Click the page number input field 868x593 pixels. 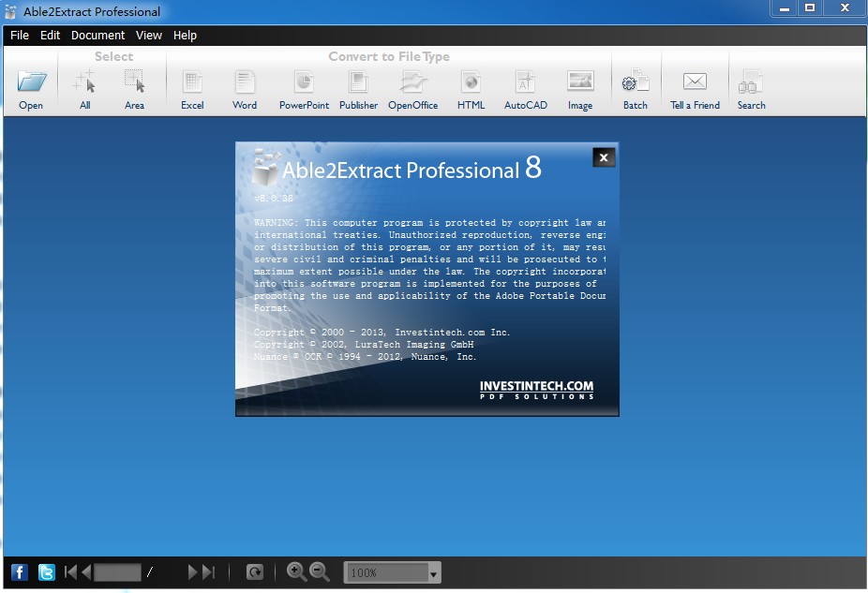[x=117, y=572]
